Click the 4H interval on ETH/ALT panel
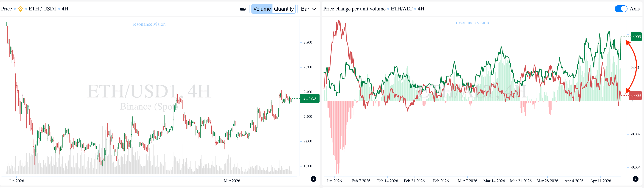 coord(421,9)
